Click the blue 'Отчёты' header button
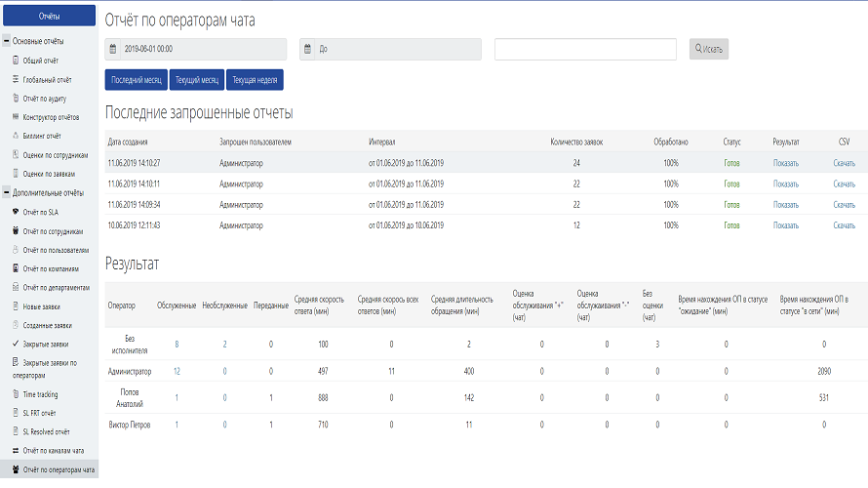 (x=49, y=17)
